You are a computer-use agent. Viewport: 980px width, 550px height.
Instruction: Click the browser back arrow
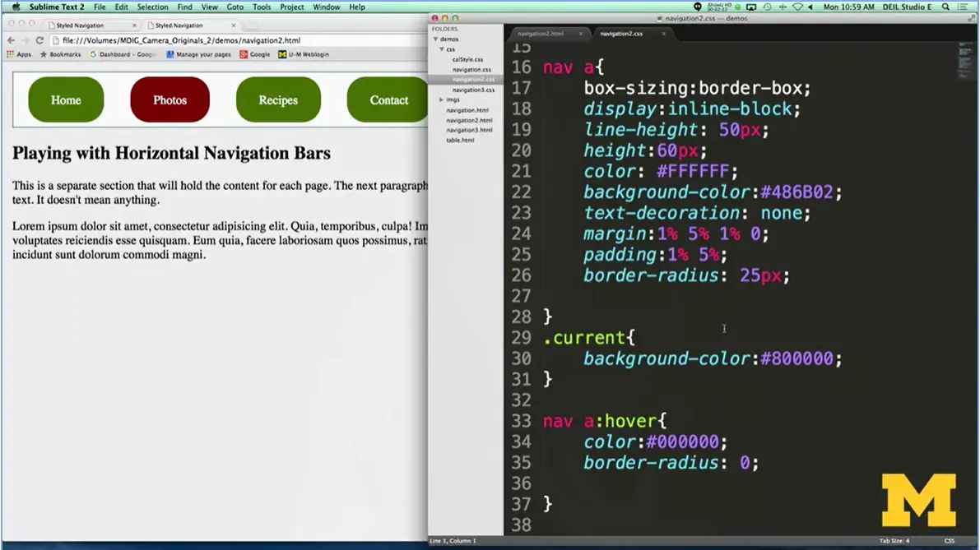(11, 40)
